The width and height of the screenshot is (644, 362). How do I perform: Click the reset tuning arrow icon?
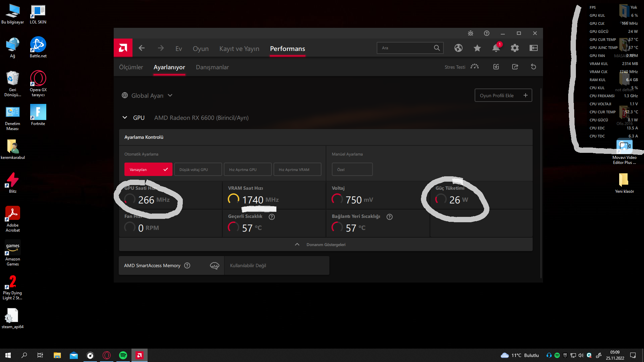533,67
